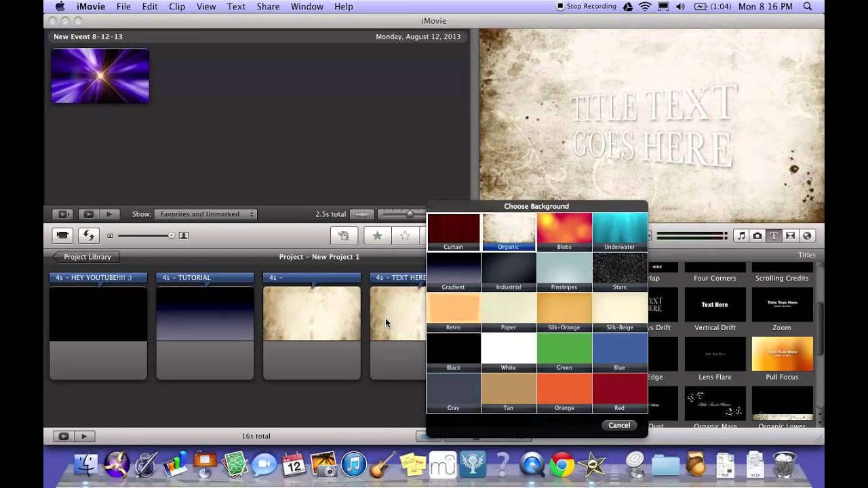The height and width of the screenshot is (488, 868).
Task: Select the Zoom title style
Action: point(782,310)
